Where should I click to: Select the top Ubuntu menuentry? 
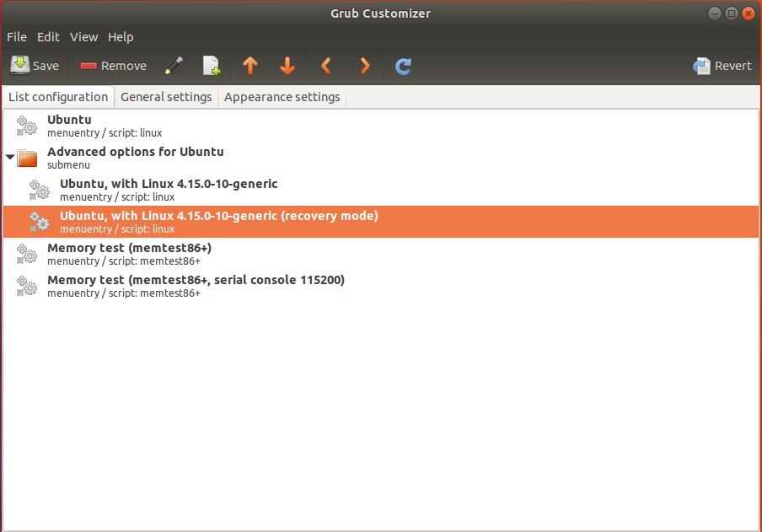point(69,126)
